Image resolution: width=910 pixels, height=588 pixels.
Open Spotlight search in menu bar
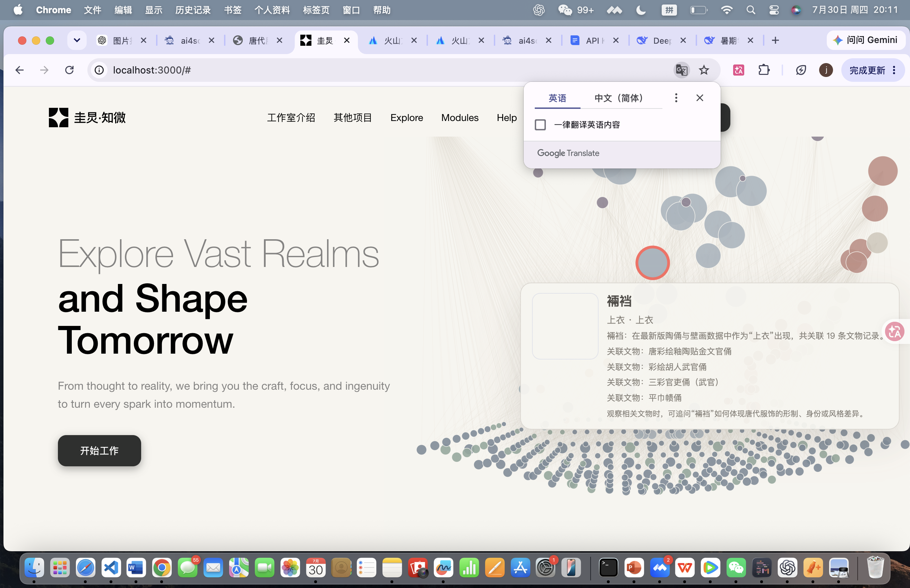click(x=751, y=10)
